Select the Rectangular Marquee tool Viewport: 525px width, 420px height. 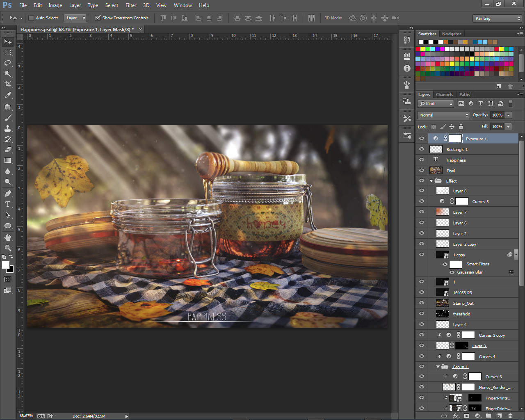(x=8, y=52)
